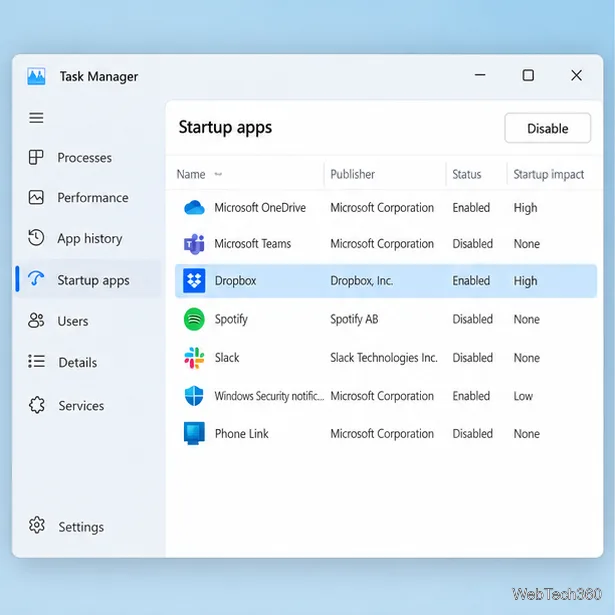The height and width of the screenshot is (615, 615).
Task: Click the Microsoft OneDrive cloud icon
Action: pos(194,207)
